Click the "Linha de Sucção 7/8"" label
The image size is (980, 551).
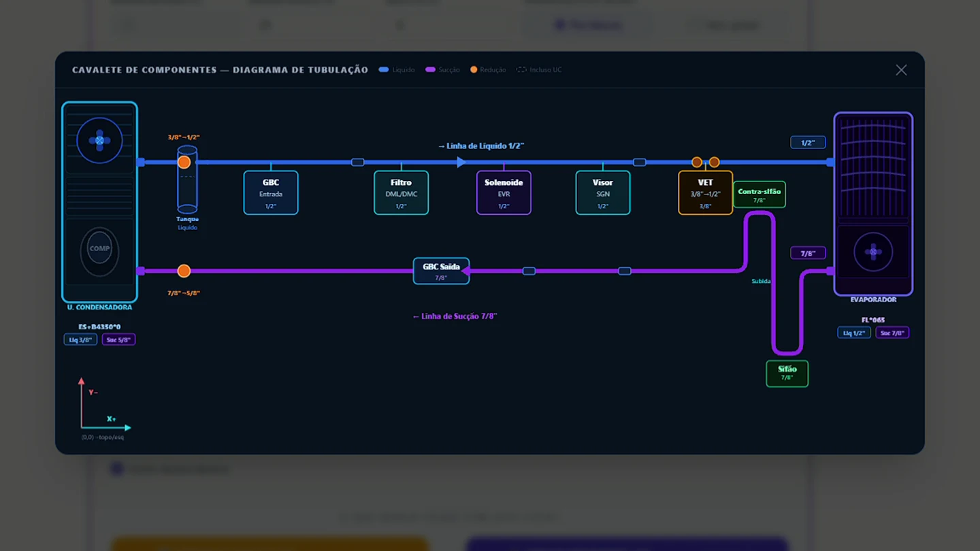pyautogui.click(x=455, y=316)
